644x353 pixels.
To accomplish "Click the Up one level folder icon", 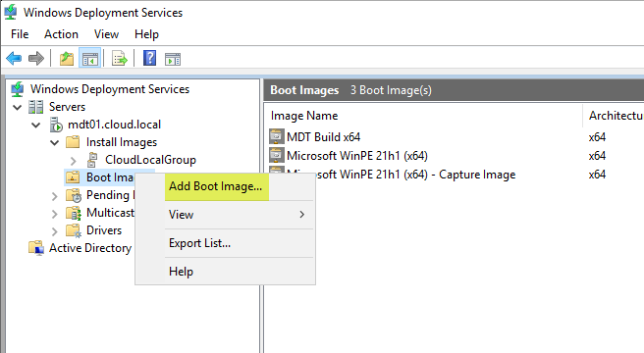I will point(67,59).
